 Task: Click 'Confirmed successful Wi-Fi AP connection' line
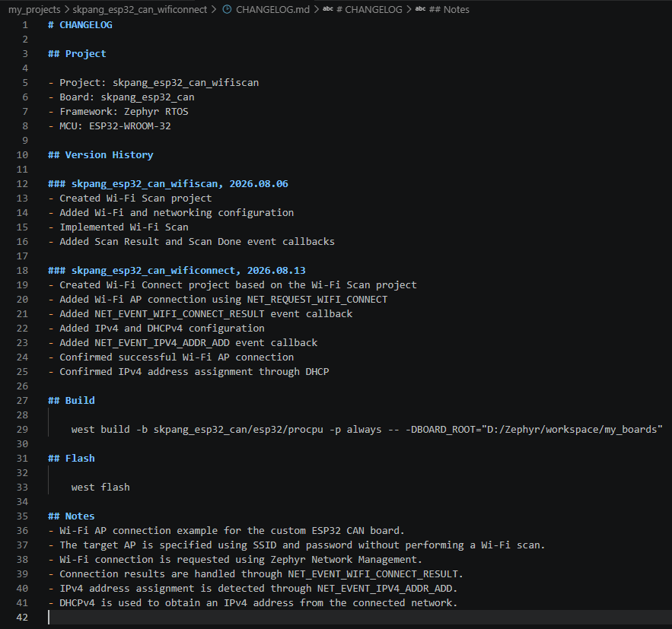click(171, 357)
